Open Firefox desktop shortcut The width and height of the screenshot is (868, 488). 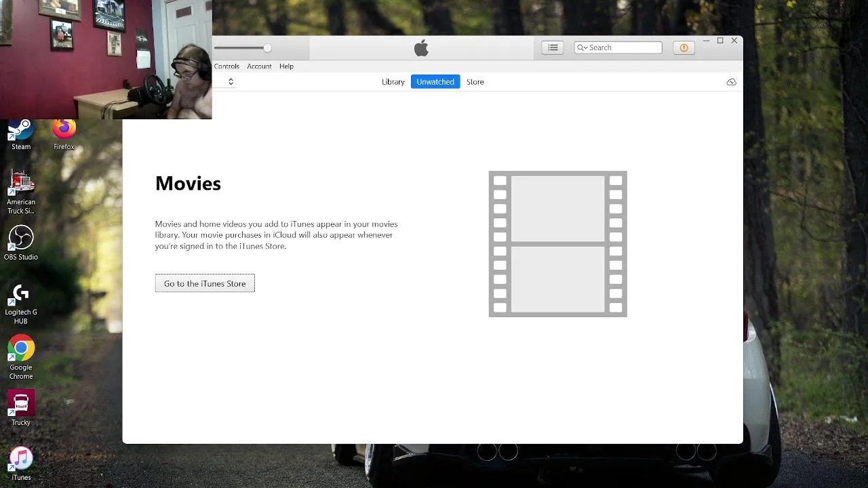tap(64, 135)
